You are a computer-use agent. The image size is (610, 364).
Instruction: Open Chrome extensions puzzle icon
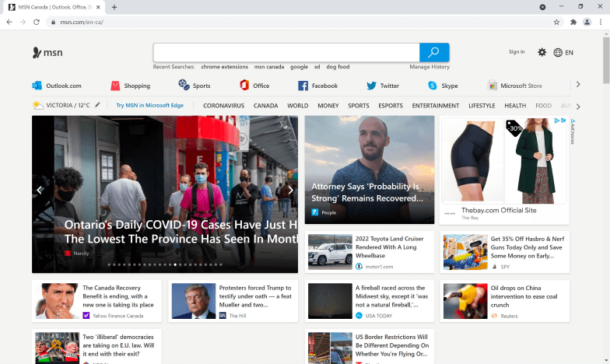point(573,22)
